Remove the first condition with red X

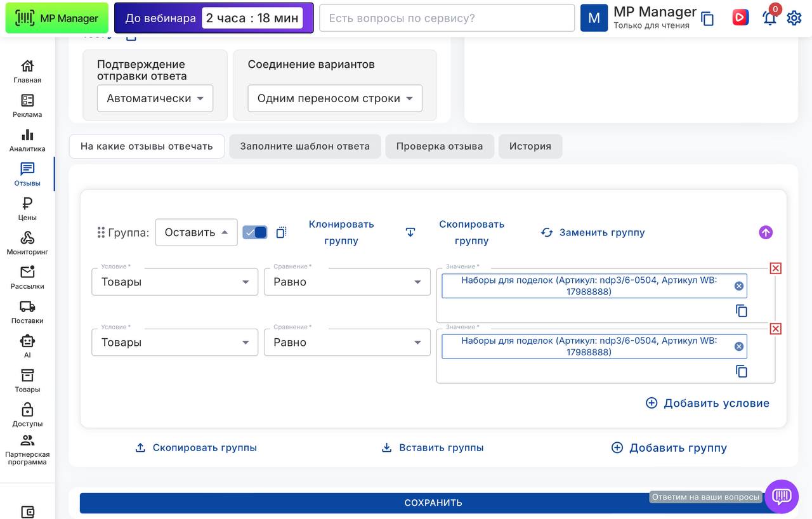pyautogui.click(x=775, y=268)
